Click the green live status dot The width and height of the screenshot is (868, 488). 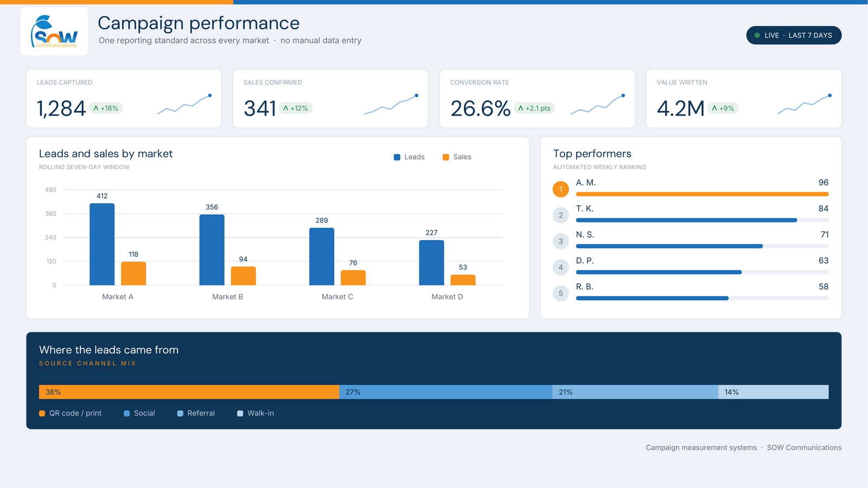click(757, 35)
